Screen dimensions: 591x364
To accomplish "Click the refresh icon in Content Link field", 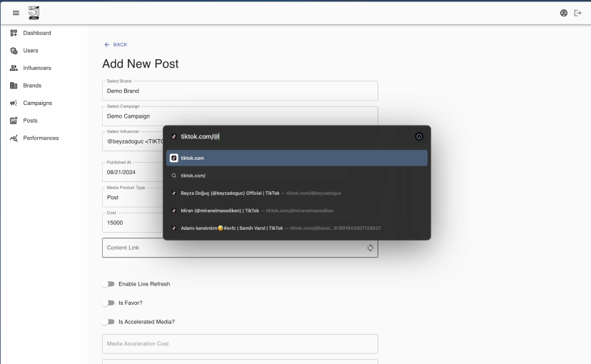I will [x=370, y=248].
